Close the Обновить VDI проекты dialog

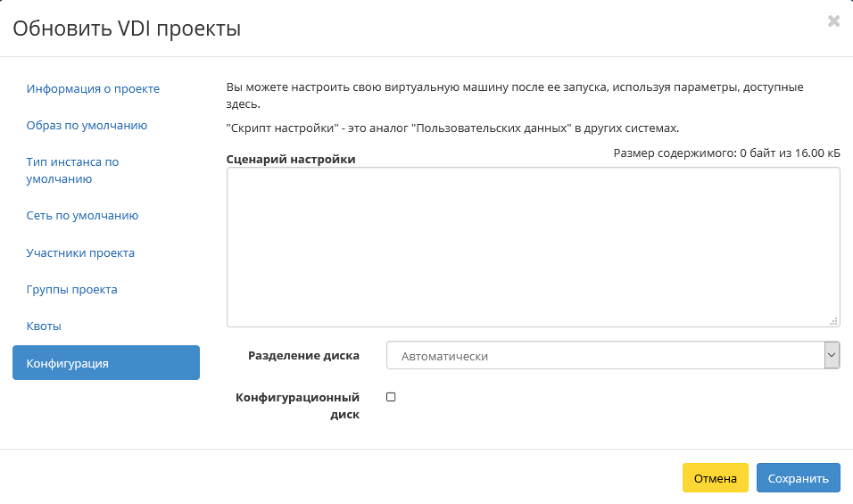tap(833, 21)
